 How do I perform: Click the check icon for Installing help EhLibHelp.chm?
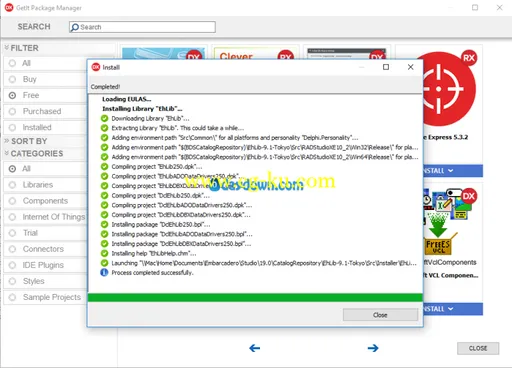tap(104, 253)
